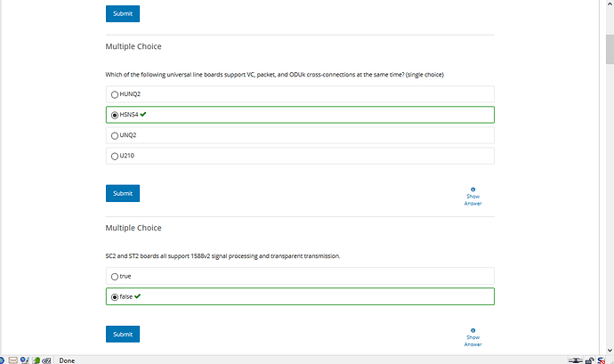
Task: Click the open padlock security icon
Action: tap(590, 360)
